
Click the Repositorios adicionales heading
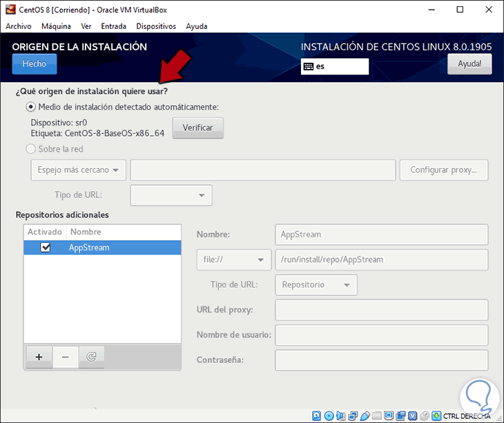click(x=62, y=215)
